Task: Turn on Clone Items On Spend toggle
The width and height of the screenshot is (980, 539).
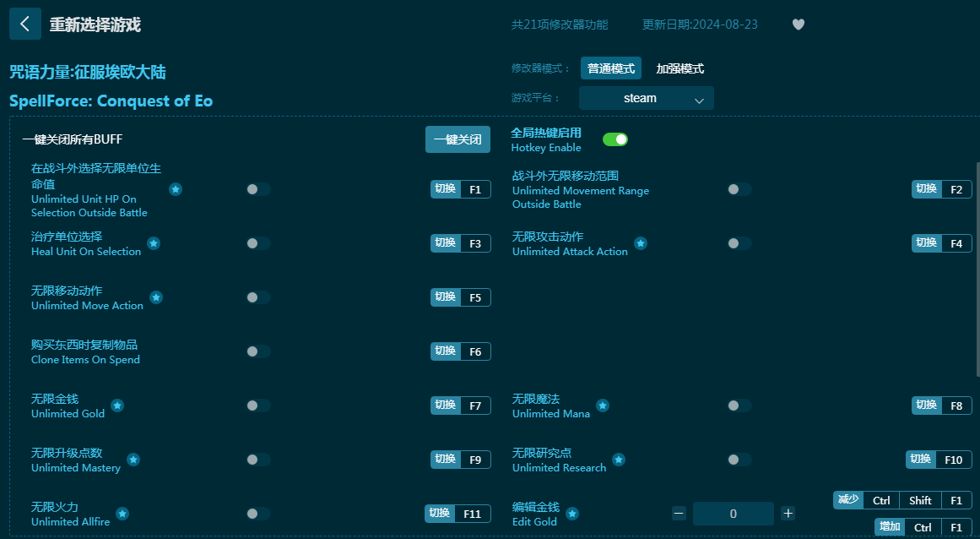Action: [x=258, y=351]
